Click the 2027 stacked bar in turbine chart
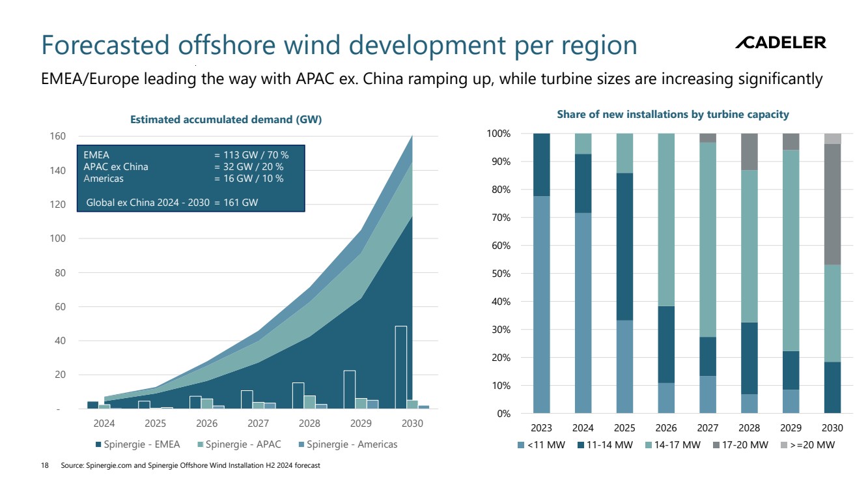 [x=707, y=273]
